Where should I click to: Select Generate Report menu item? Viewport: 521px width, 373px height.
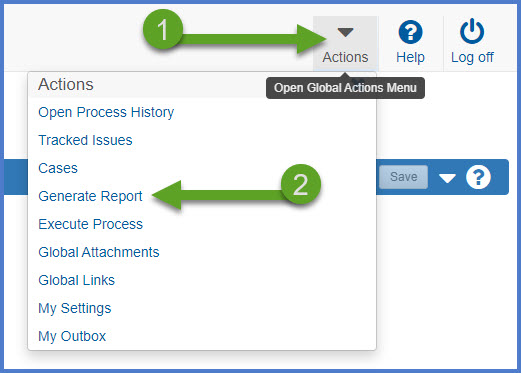(x=90, y=196)
